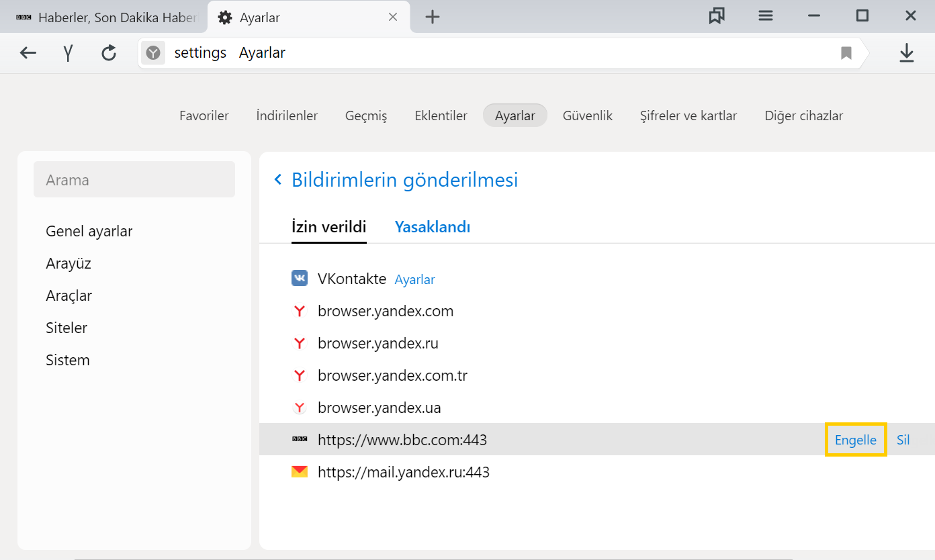
Task: Open VKontakte Ayarlar link
Action: (x=414, y=279)
